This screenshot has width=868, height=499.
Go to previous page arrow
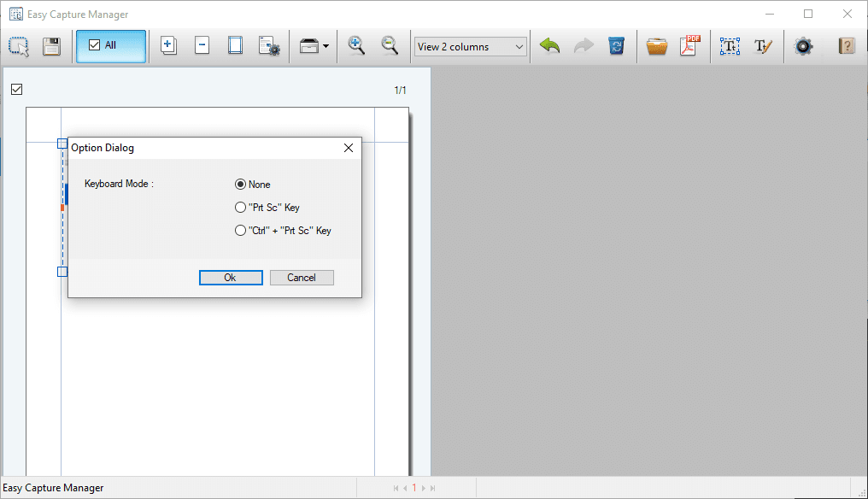[x=405, y=488]
